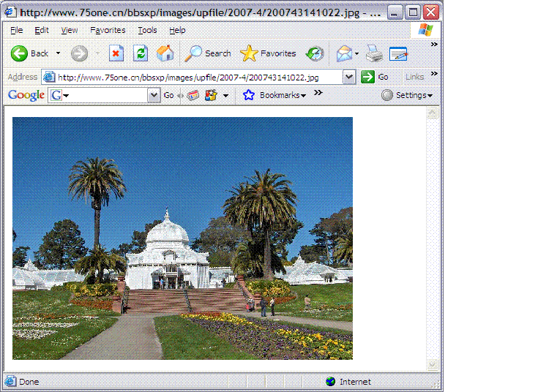Open the Favorites star panel
This screenshot has width=538, height=392.
click(269, 53)
